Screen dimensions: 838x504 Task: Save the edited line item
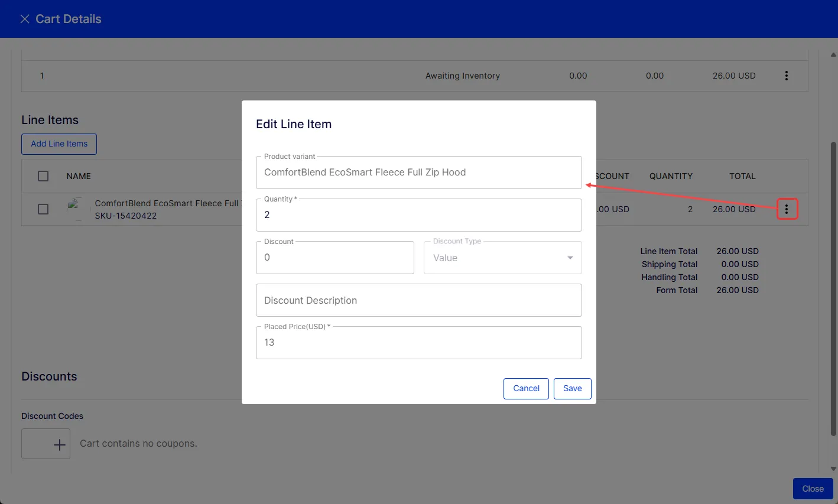pos(573,389)
